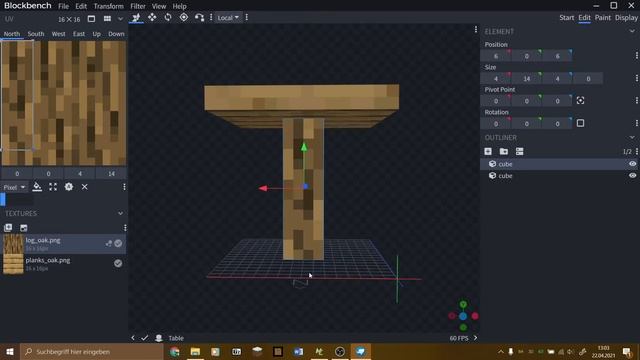Open Windows Start menu
The height and width of the screenshot is (360, 640).
coord(10,351)
